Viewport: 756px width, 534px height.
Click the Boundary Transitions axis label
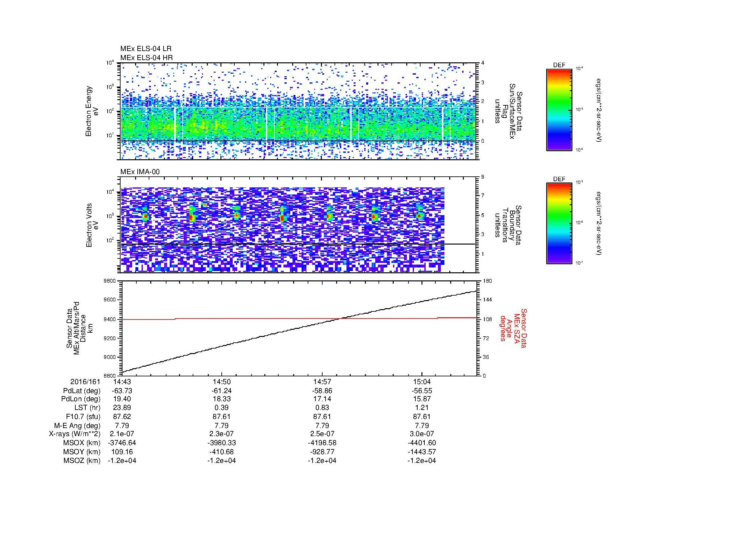pos(508,225)
